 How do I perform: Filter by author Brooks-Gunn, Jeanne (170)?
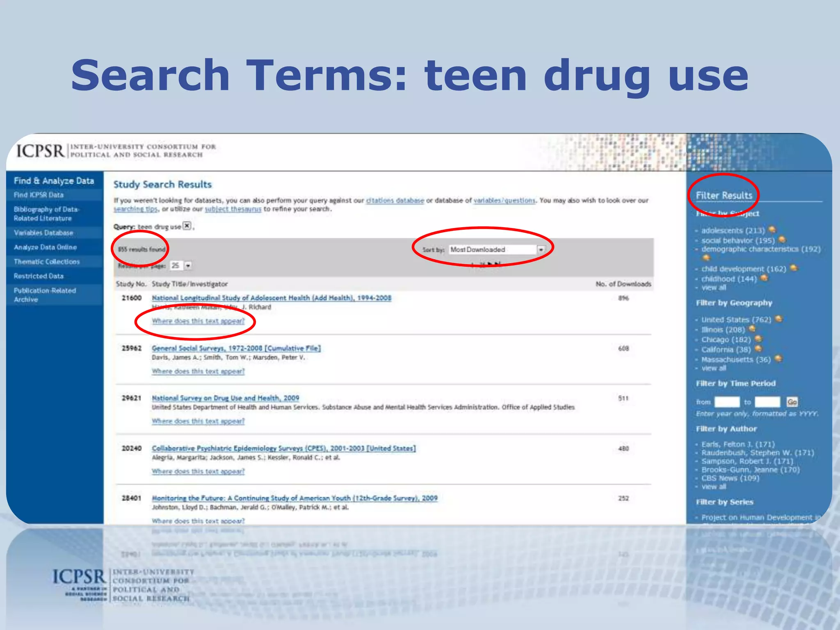tap(751, 470)
